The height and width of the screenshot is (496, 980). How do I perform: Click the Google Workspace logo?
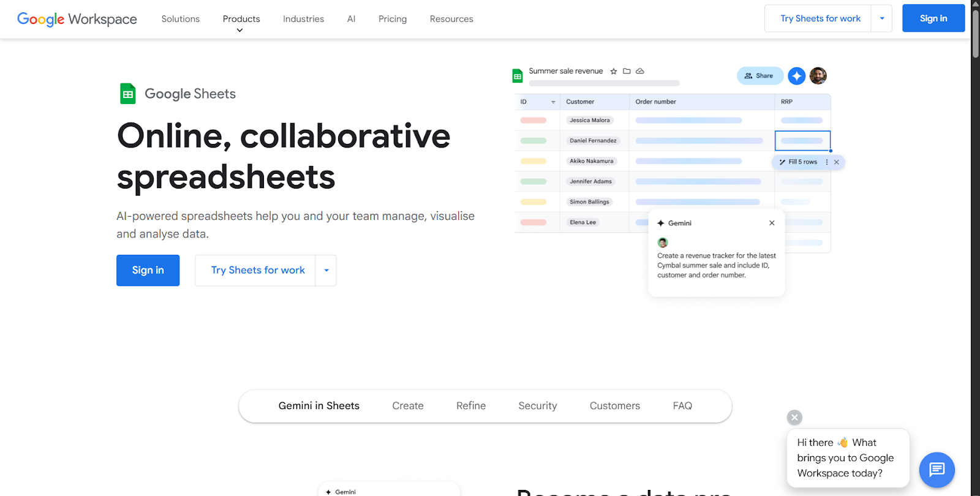pyautogui.click(x=77, y=19)
